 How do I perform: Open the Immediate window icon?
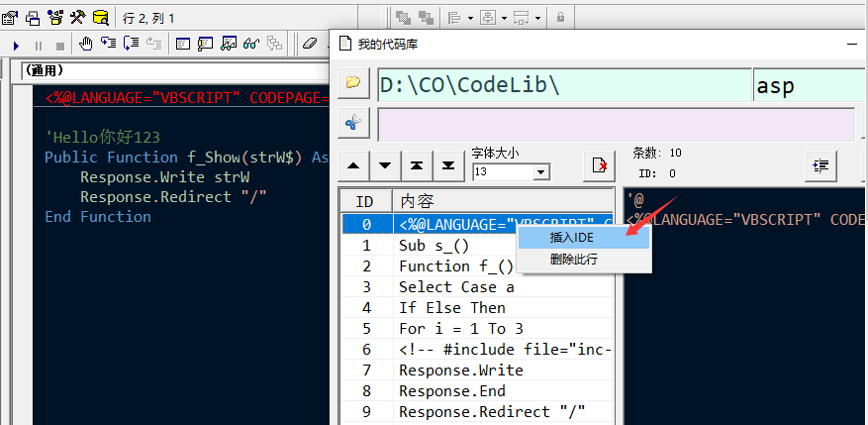206,44
